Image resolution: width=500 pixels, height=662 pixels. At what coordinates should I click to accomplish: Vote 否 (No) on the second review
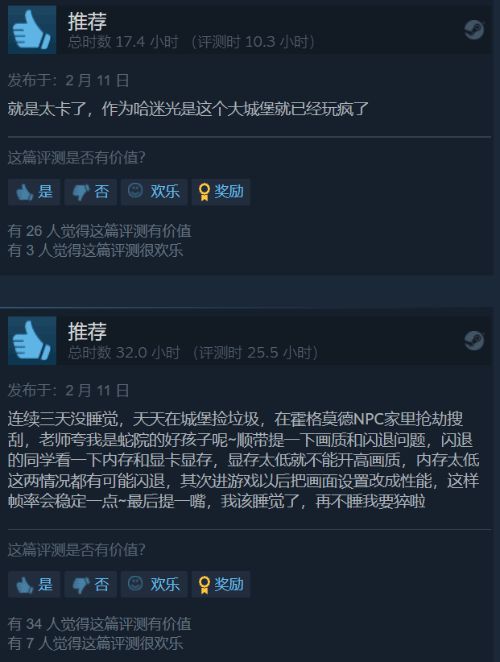point(90,584)
